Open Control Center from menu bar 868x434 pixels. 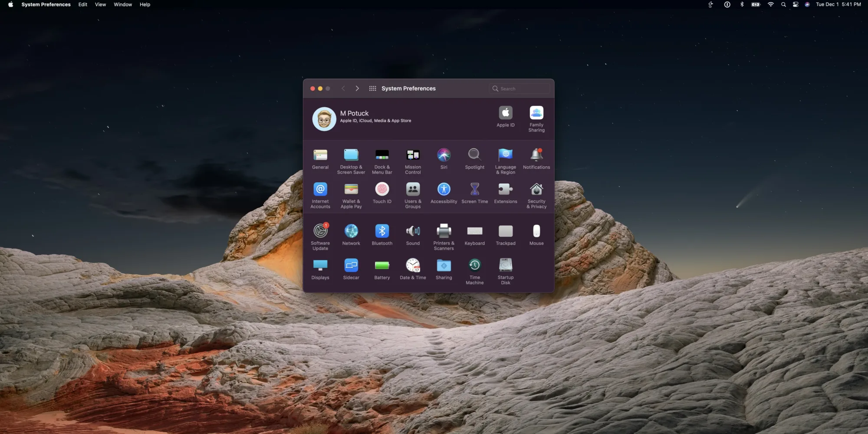point(796,4)
